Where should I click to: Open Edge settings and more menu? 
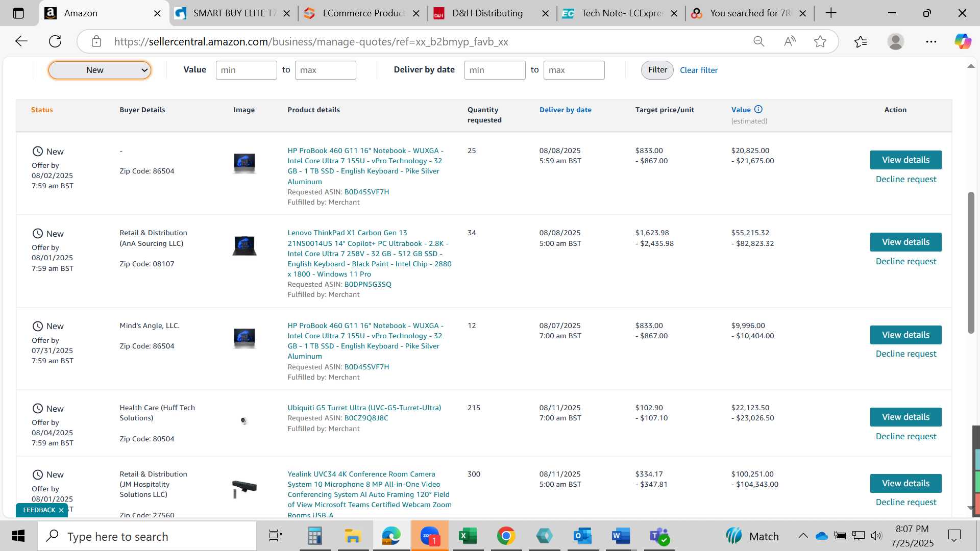tap(931, 41)
